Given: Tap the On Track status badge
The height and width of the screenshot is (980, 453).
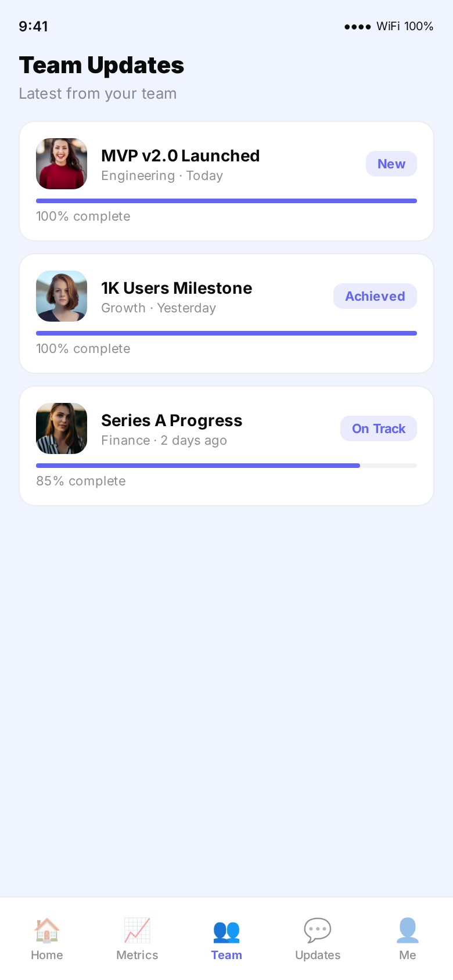Looking at the screenshot, I should [x=379, y=428].
